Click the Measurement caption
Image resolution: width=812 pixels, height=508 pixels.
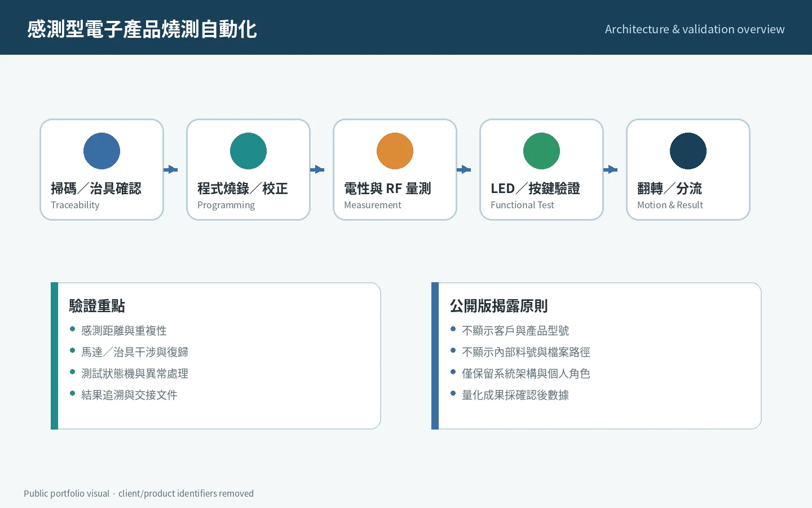point(373,205)
